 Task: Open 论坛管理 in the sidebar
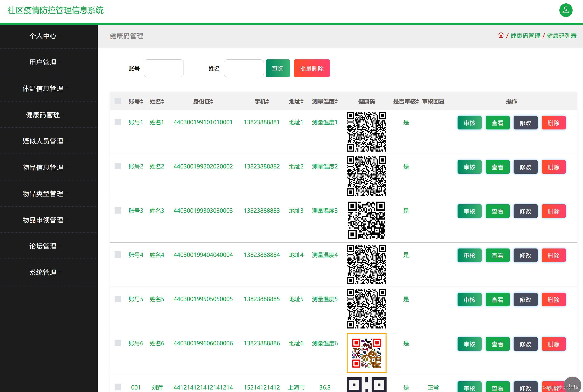coord(43,246)
